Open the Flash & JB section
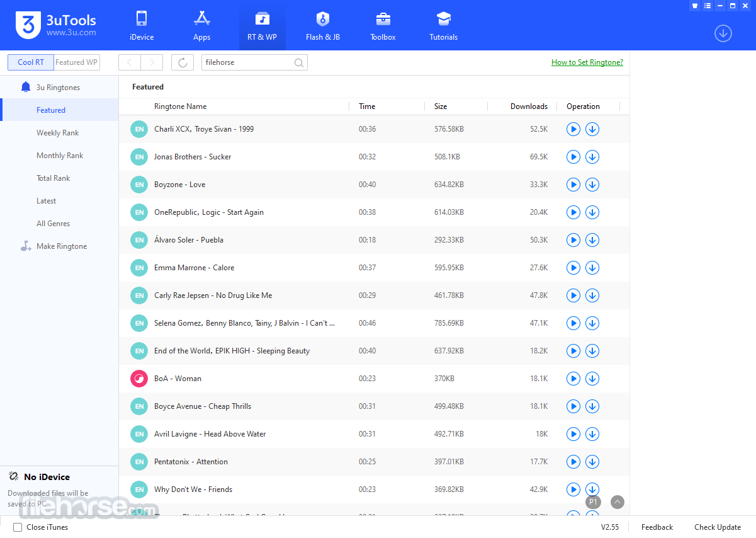The width and height of the screenshot is (756, 538). click(323, 26)
